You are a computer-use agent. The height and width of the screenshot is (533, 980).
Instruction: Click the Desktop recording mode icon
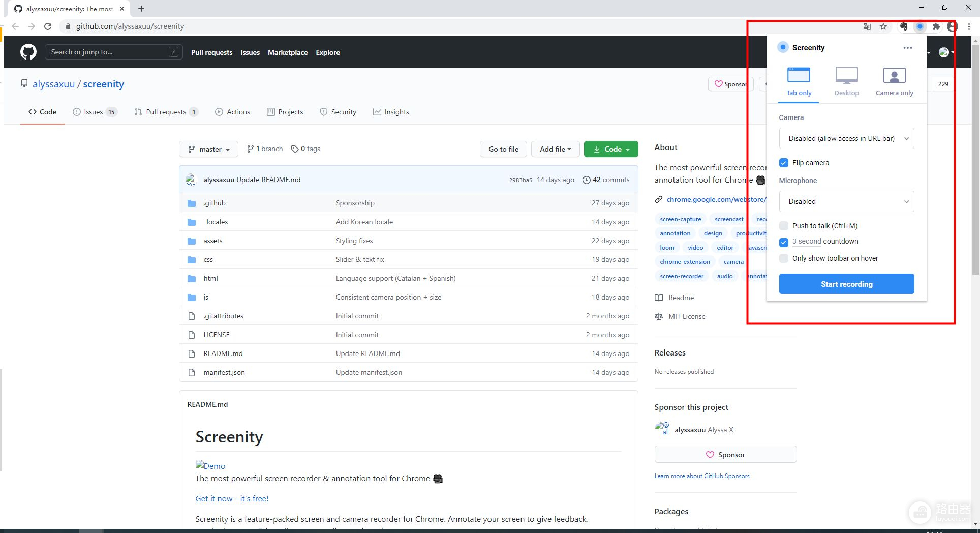tap(846, 76)
